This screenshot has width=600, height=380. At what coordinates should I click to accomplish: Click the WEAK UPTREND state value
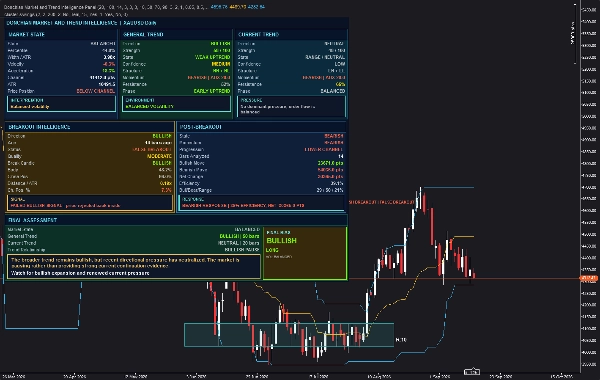point(212,57)
